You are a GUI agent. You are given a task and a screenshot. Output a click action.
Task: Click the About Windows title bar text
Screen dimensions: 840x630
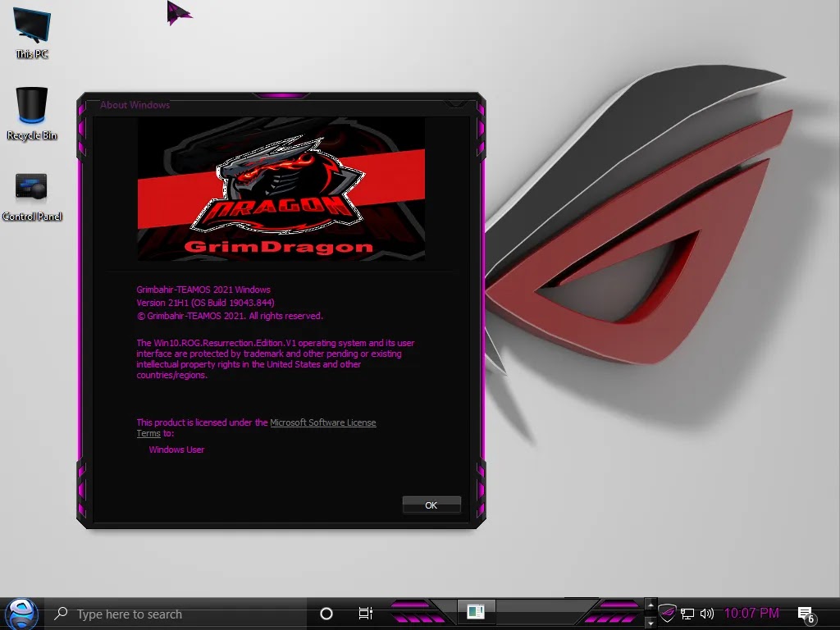point(135,105)
